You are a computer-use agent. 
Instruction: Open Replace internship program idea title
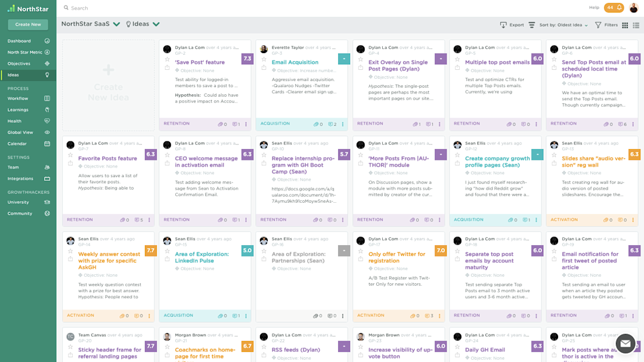click(303, 165)
